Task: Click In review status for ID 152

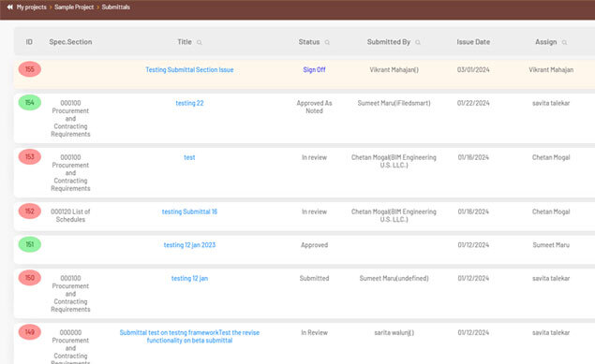Action: tap(314, 211)
